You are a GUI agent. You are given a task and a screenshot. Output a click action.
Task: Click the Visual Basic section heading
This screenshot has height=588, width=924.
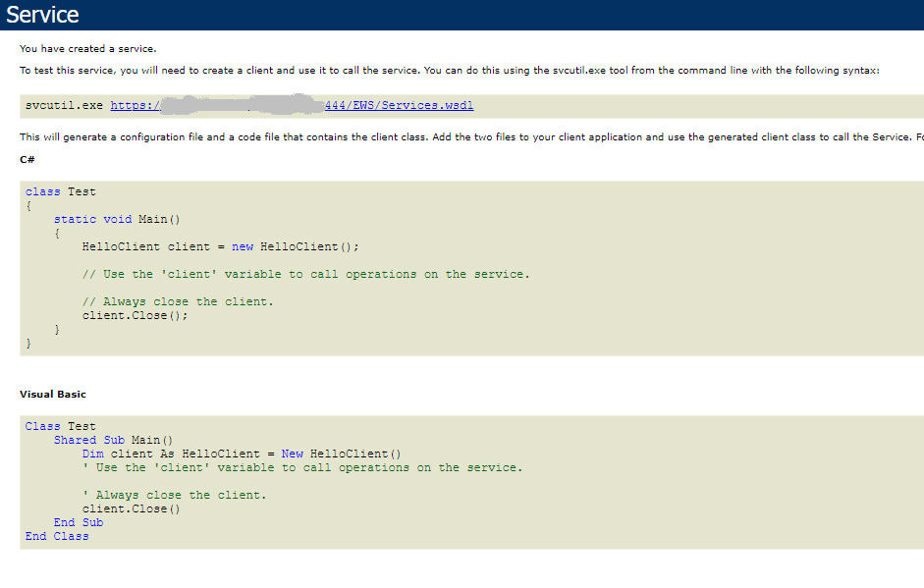(x=53, y=394)
